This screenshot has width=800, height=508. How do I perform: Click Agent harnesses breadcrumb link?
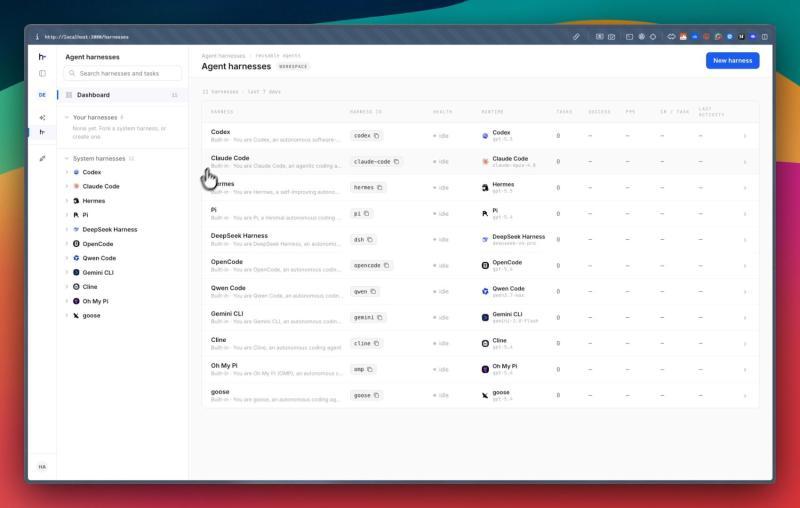[x=223, y=56]
